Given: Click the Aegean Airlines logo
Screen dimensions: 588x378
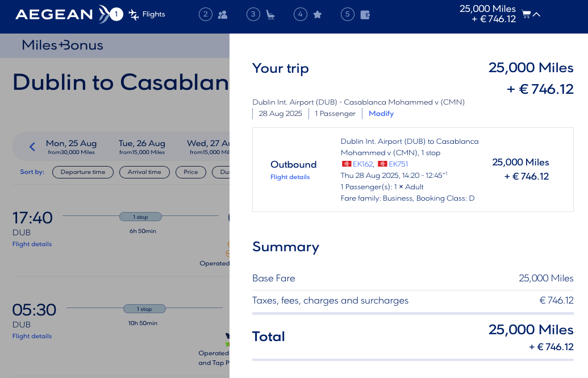Looking at the screenshot, I should (64, 14).
